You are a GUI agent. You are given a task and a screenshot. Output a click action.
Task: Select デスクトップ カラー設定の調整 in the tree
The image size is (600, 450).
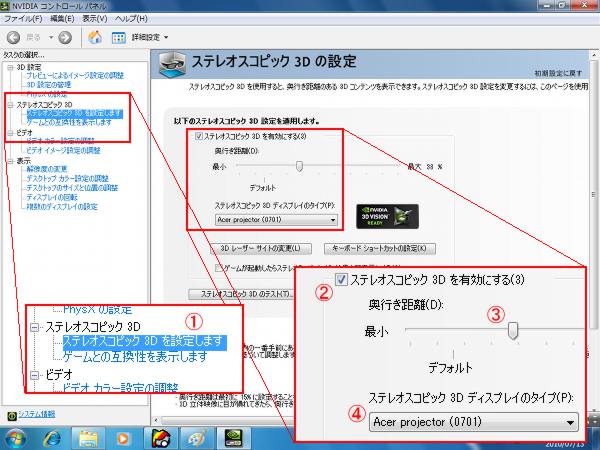point(67,178)
